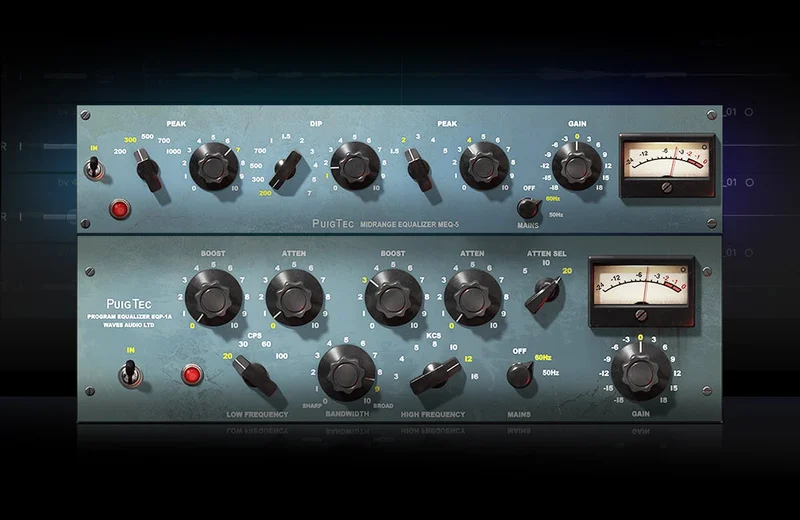The width and height of the screenshot is (800, 520).
Task: Click the 700 value on MEQ-5 low peak
Action: coord(164,140)
